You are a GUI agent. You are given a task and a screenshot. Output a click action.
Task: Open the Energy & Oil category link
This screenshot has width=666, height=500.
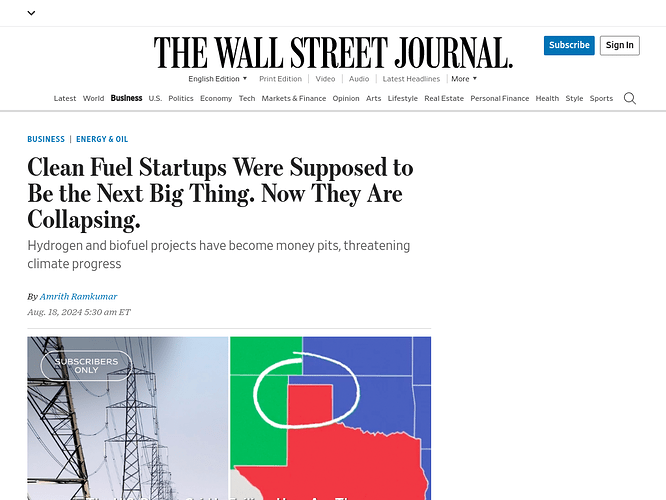[x=102, y=139]
